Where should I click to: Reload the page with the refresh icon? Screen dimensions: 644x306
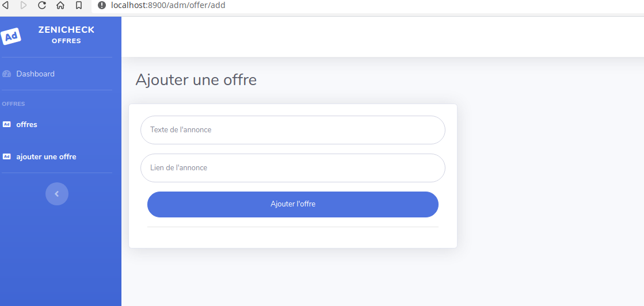tap(42, 5)
